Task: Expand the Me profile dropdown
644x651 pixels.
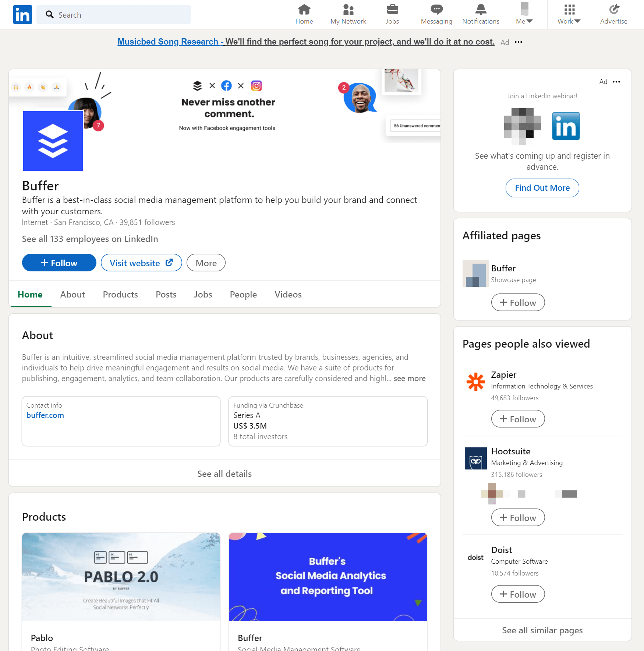Action: (524, 14)
